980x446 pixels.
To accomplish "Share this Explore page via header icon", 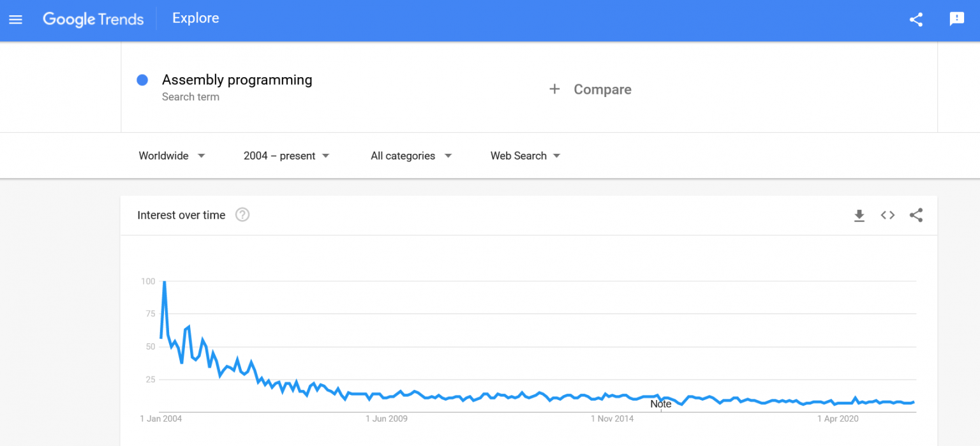I will coord(916,19).
